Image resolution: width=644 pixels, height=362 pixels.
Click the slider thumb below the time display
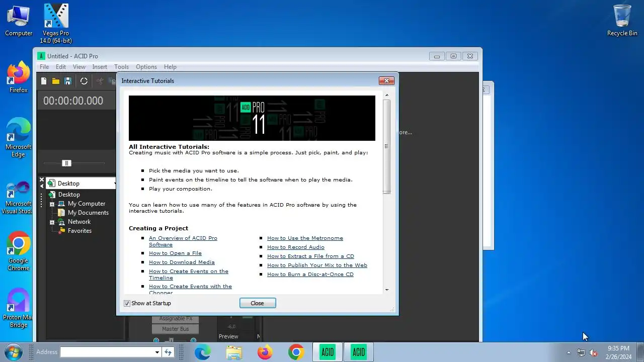click(x=66, y=163)
